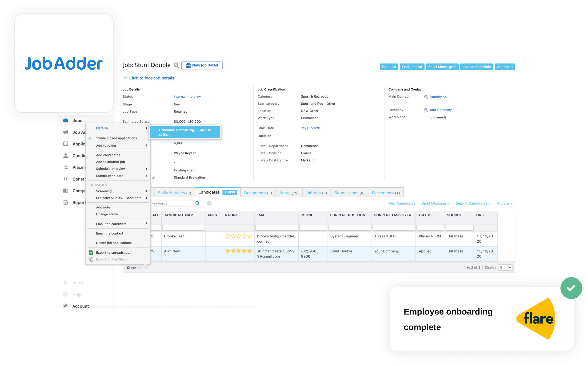Click the minus icon beside hide job details

pos(125,78)
